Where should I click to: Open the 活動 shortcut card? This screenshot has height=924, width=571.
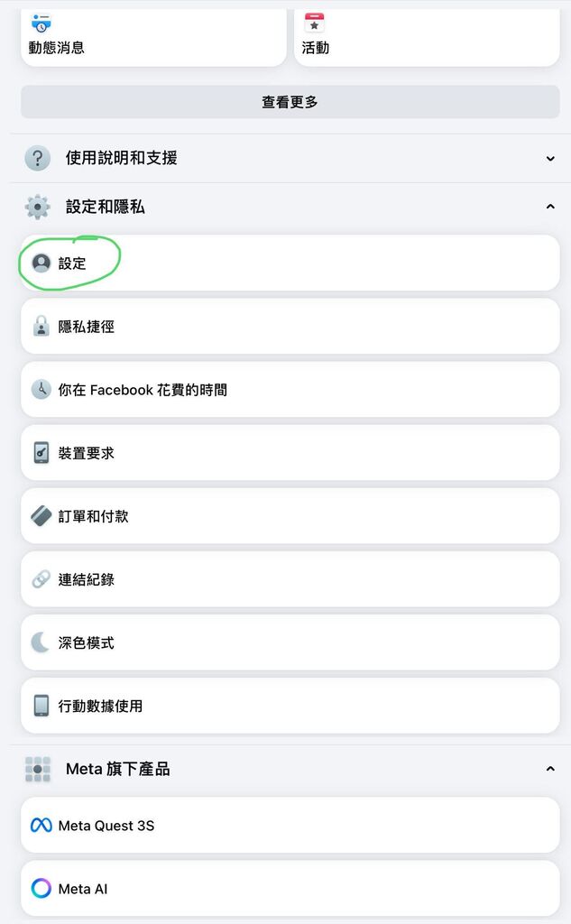428,36
